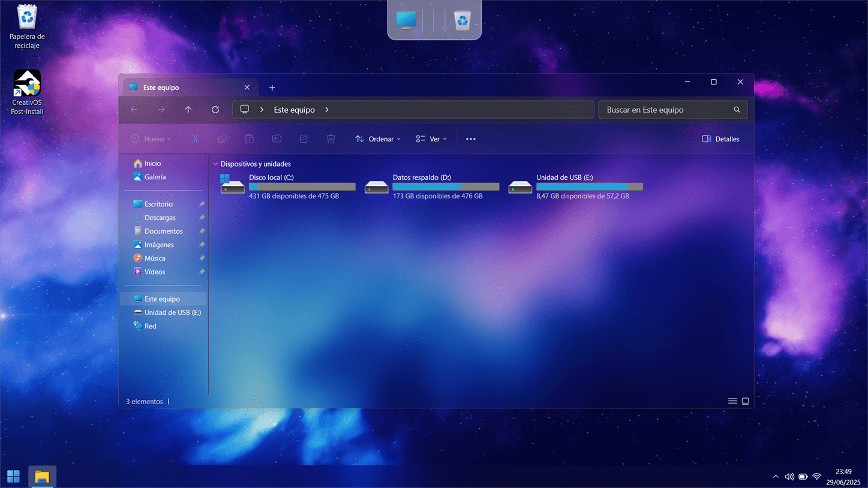This screenshot has height=488, width=868.
Task: Click the three-dots more options icon
Action: point(471,139)
